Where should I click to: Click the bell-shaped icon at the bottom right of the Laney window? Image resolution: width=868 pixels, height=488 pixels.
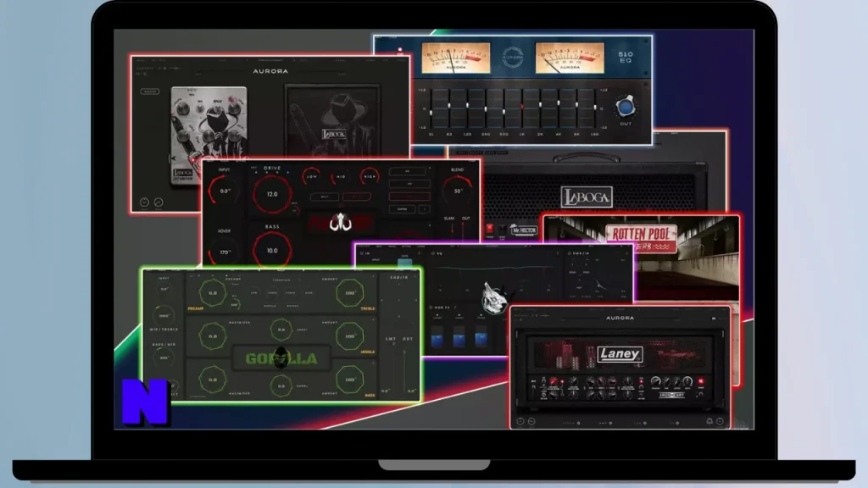click(709, 422)
